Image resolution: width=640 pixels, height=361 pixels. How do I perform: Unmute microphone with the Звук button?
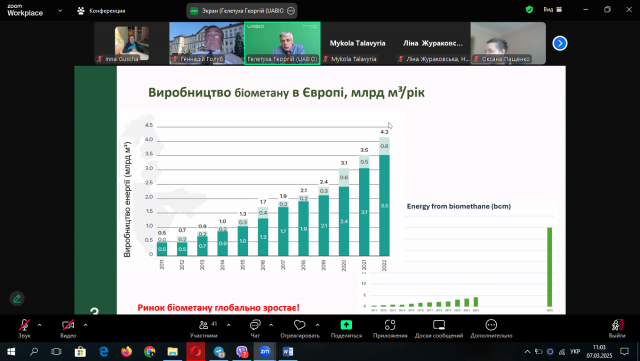(x=24, y=328)
